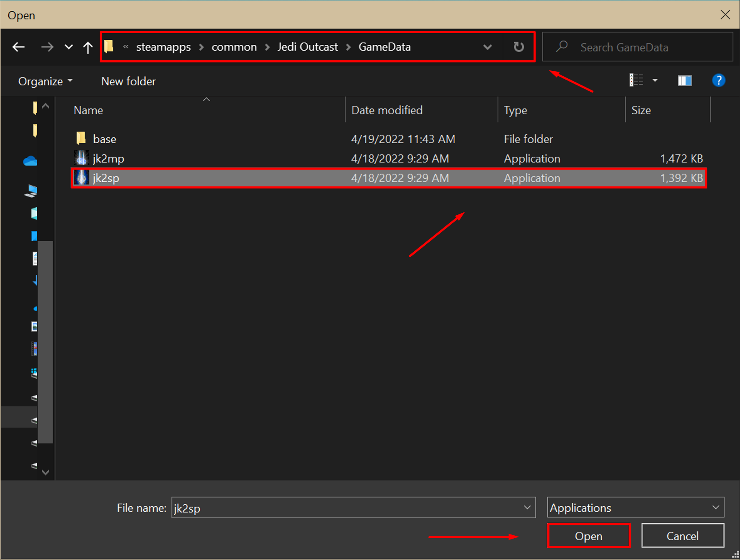
Task: Cancel the Open dialog
Action: click(x=683, y=536)
